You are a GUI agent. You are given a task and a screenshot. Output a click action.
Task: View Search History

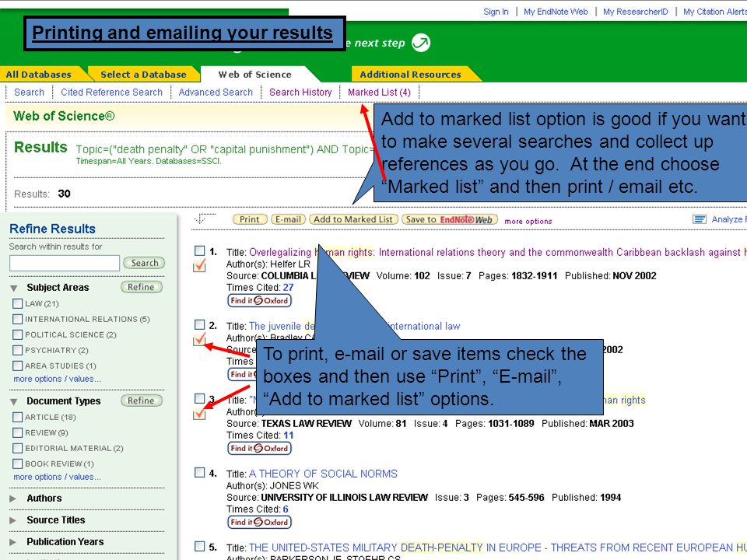pyautogui.click(x=300, y=92)
